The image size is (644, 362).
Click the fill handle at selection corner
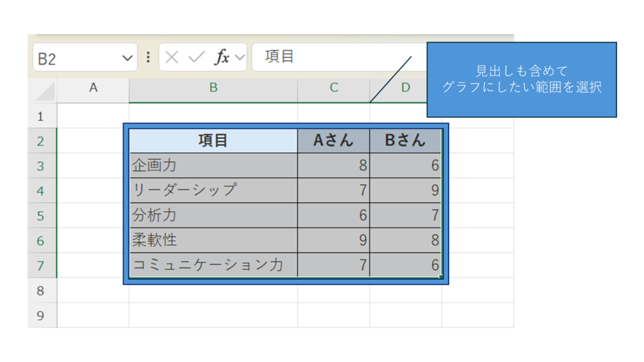coord(441,276)
